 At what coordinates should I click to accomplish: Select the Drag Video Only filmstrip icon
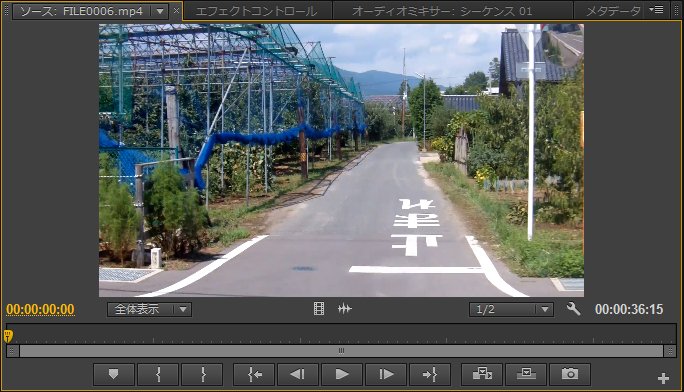coord(319,309)
